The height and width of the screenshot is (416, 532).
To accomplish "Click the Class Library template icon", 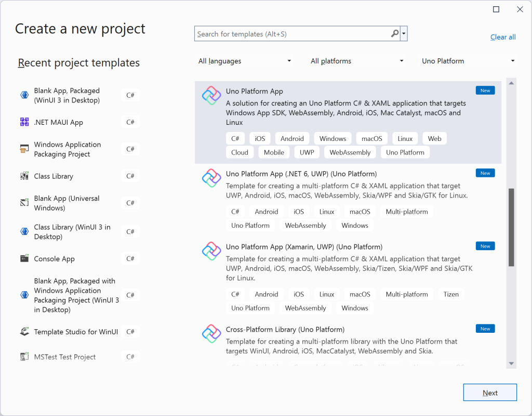I will tap(23, 176).
